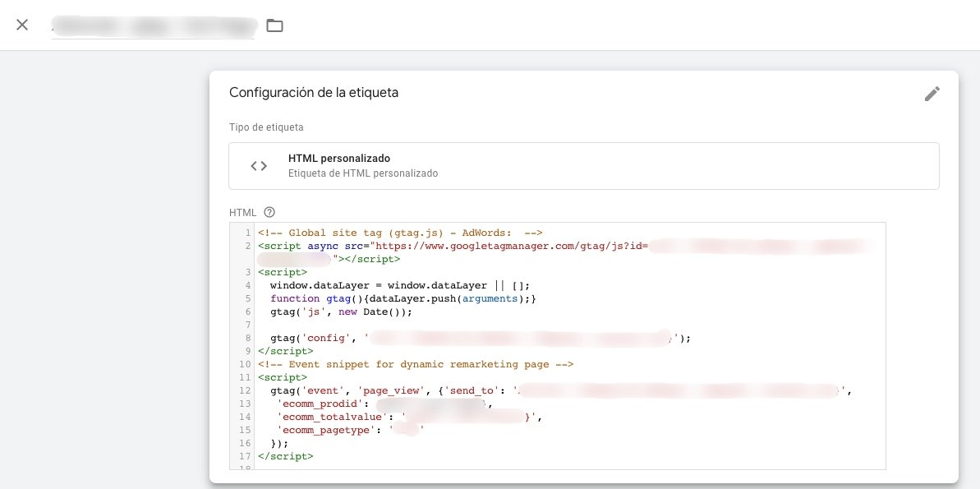Click the 'ecomm_prodid' code line
980x489 pixels.
(384, 404)
